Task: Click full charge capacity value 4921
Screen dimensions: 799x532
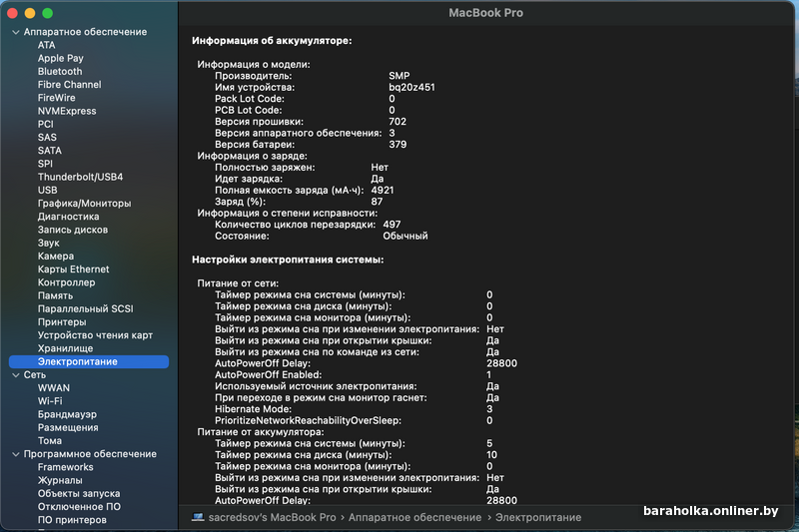Action: [383, 191]
